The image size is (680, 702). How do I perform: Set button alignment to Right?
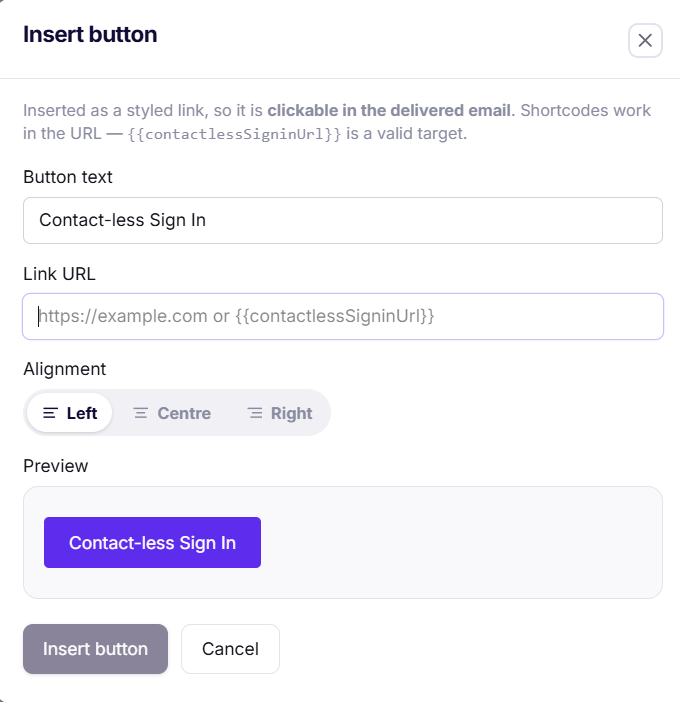279,413
